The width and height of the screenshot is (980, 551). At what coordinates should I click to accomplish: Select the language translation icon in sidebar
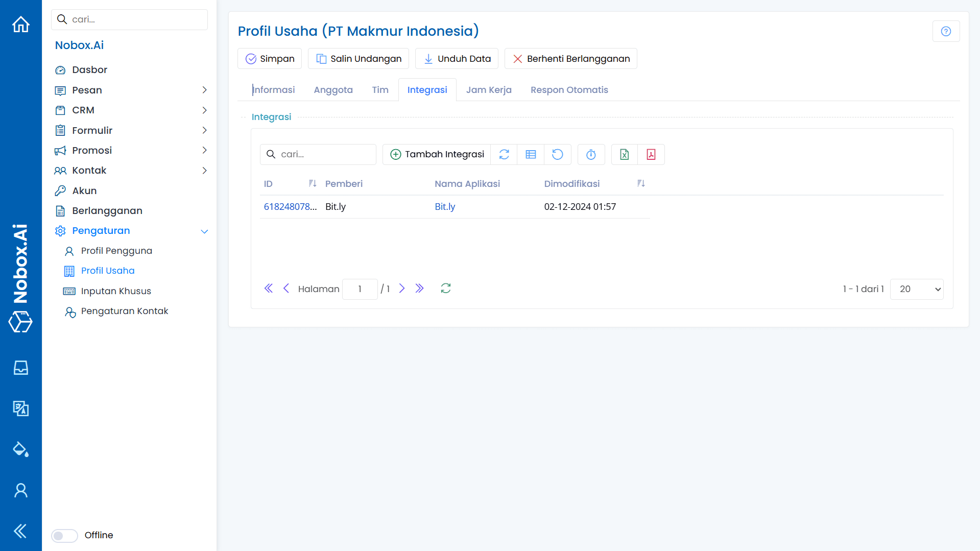[x=20, y=409]
